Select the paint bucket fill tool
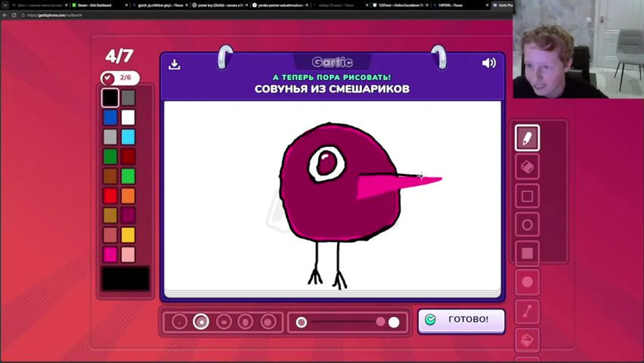Viewport: 644px width, 363px height. coord(527,340)
